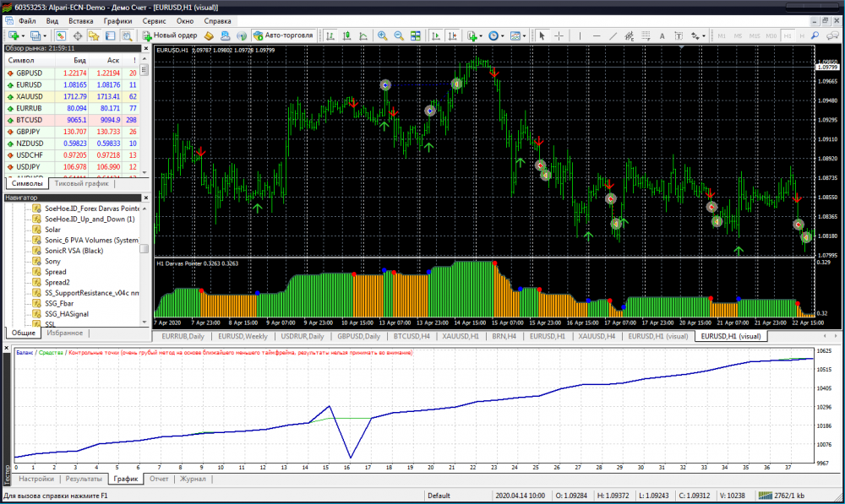Switch to the Отчет tab in the tester

(158, 479)
